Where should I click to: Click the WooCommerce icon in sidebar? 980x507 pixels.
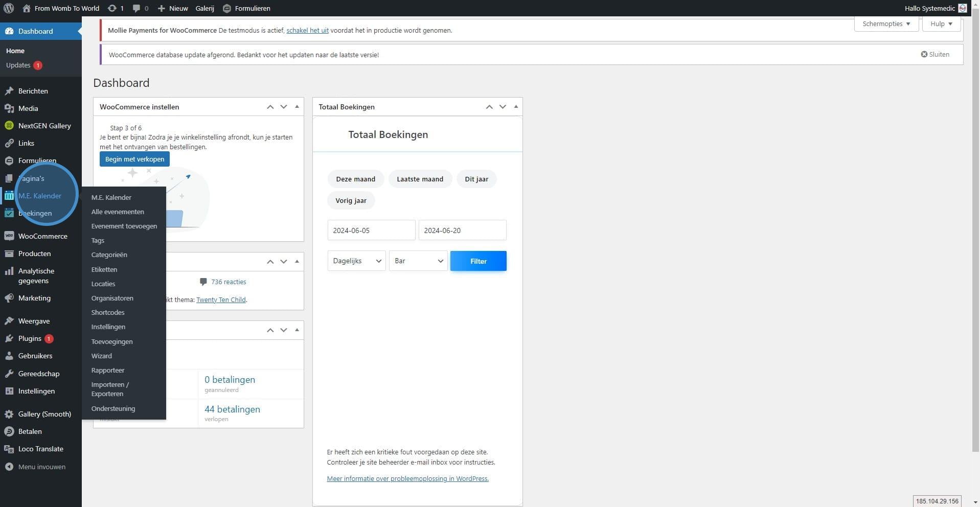[x=9, y=236]
